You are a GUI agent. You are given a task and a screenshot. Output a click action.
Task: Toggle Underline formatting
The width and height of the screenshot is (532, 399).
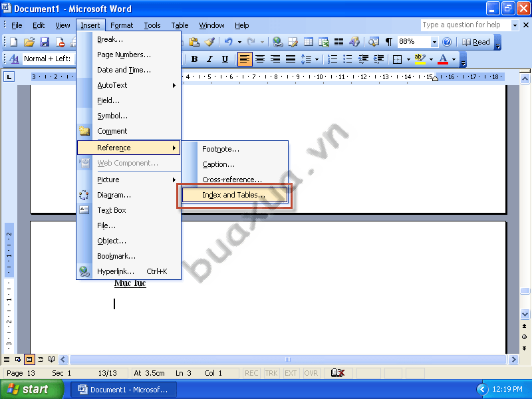point(225,59)
